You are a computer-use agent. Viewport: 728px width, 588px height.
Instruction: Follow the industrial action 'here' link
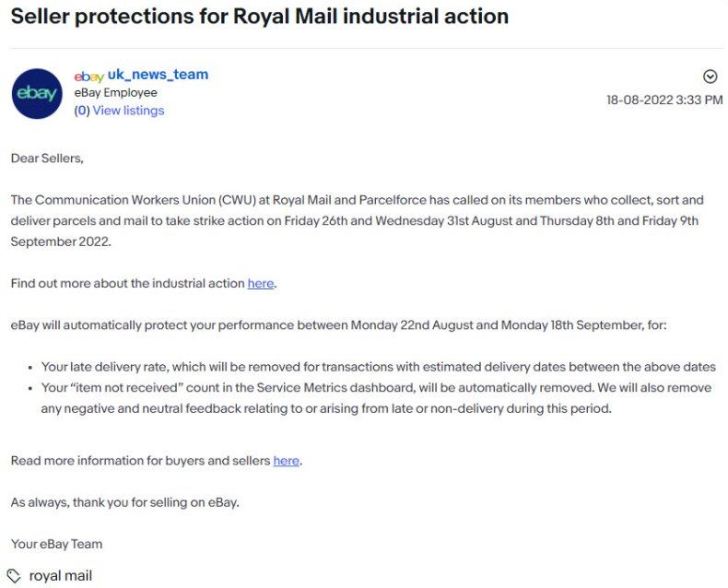point(261,283)
